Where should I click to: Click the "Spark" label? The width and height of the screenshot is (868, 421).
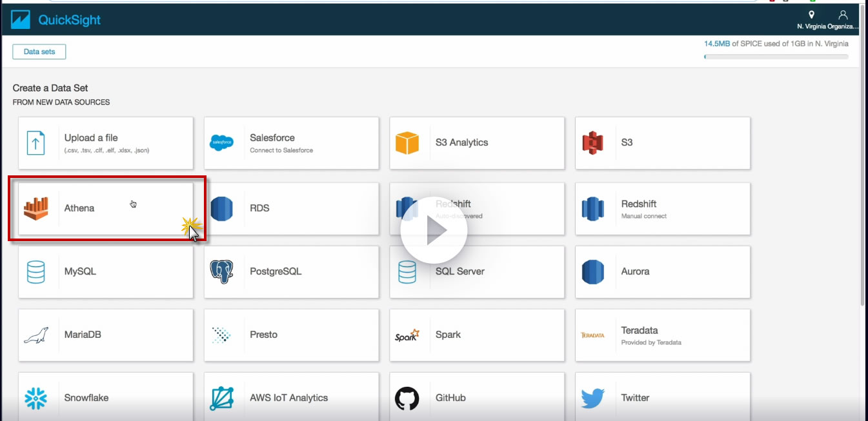click(x=449, y=335)
